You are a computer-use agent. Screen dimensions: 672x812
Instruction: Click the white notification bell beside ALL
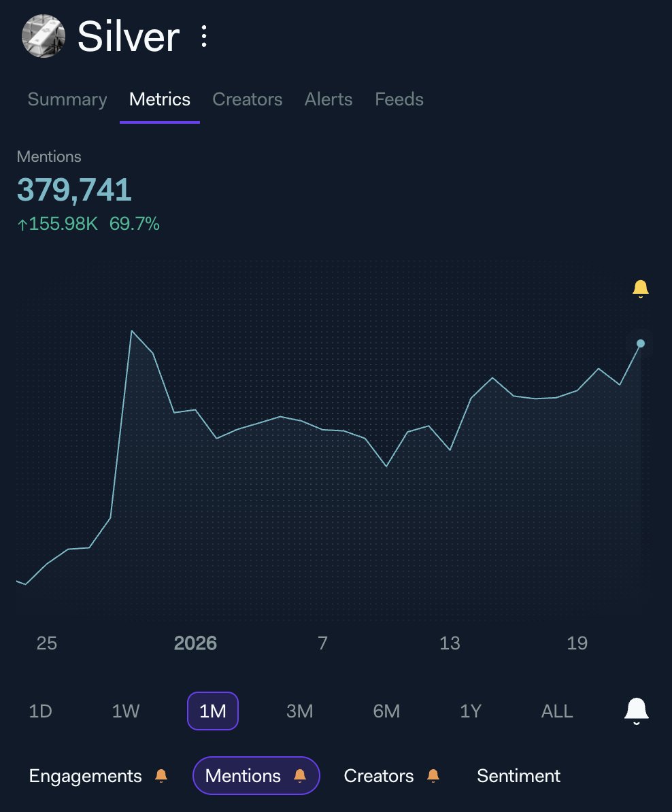pos(636,709)
